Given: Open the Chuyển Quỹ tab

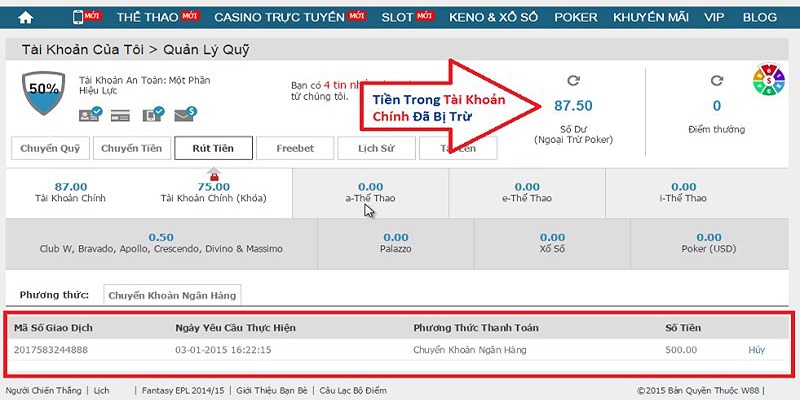Looking at the screenshot, I should (50, 148).
